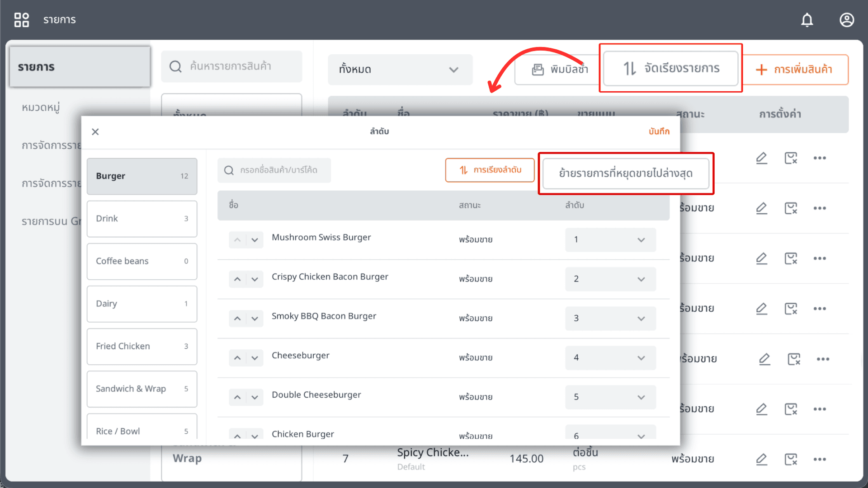Close the ลำดับ sorting dialog

coord(95,131)
